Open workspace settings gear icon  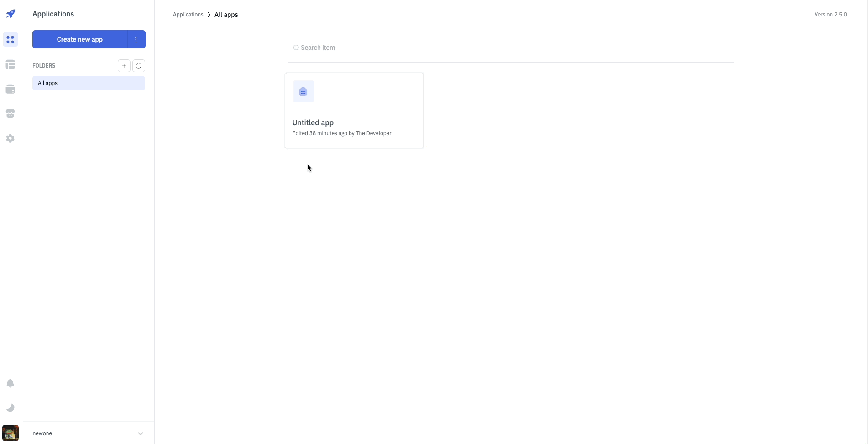10,138
